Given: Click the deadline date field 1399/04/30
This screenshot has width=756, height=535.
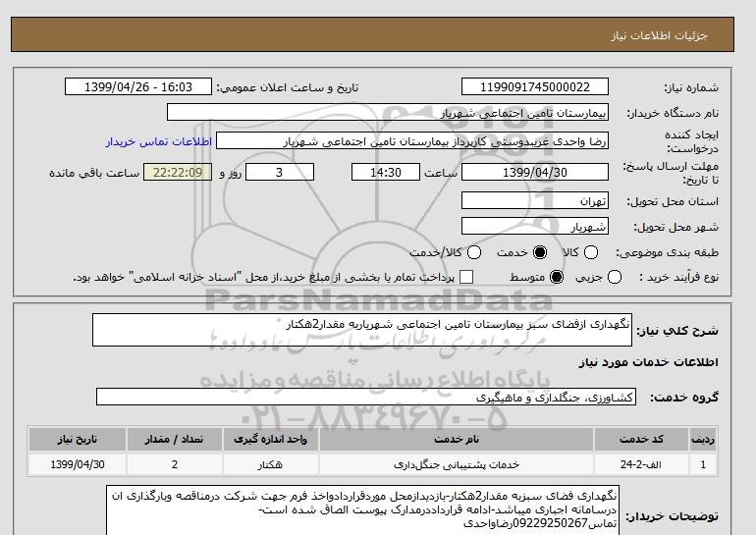Looking at the screenshot, I should coord(535,172).
